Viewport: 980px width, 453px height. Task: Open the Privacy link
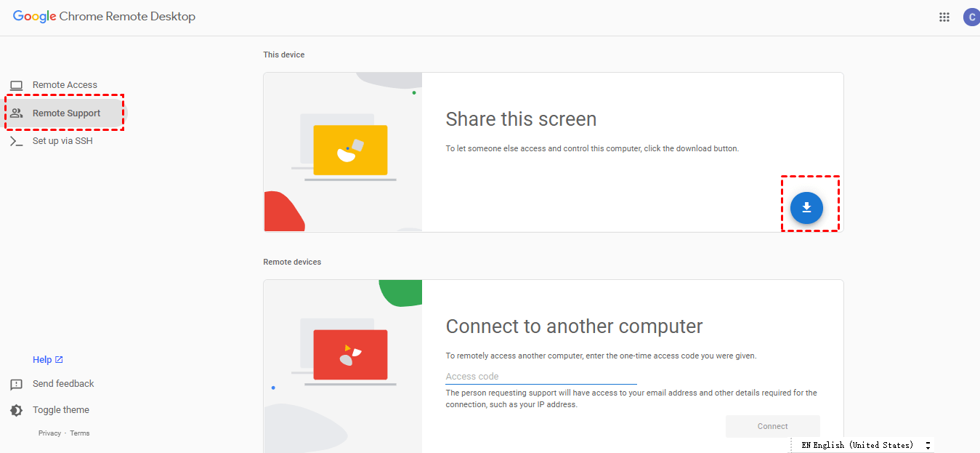tap(49, 433)
